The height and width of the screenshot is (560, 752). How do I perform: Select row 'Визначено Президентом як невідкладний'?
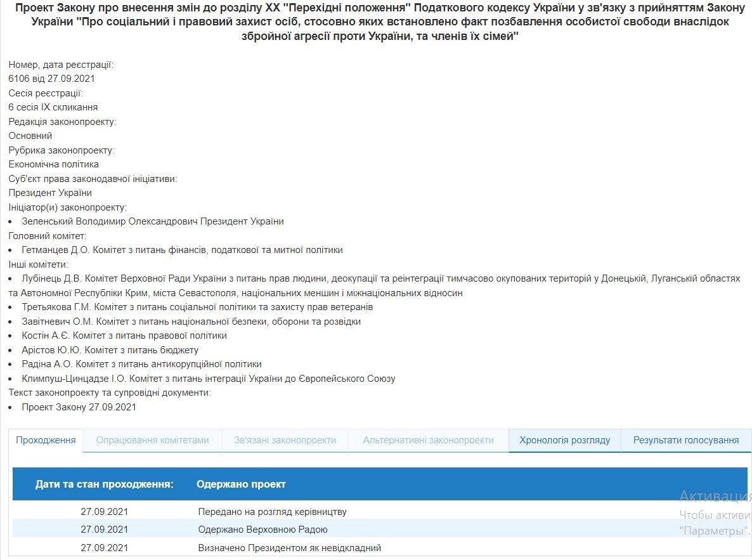(x=289, y=547)
